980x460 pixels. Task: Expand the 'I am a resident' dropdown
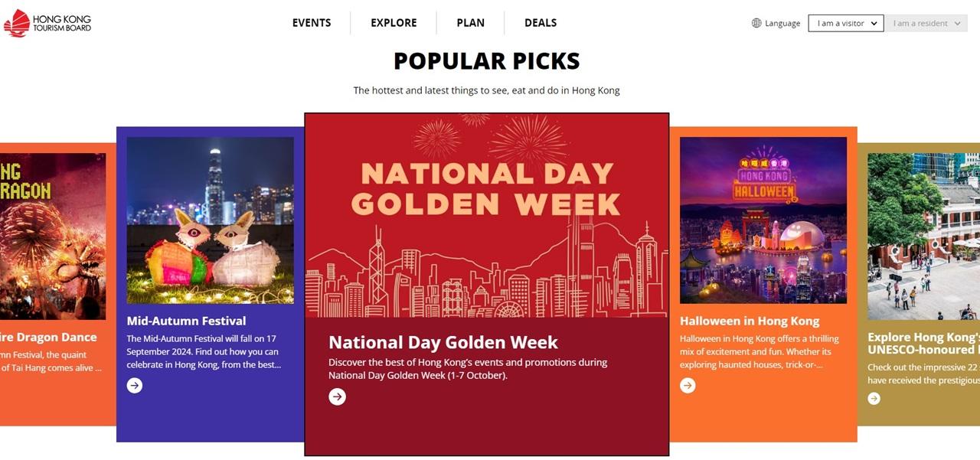[x=926, y=23]
